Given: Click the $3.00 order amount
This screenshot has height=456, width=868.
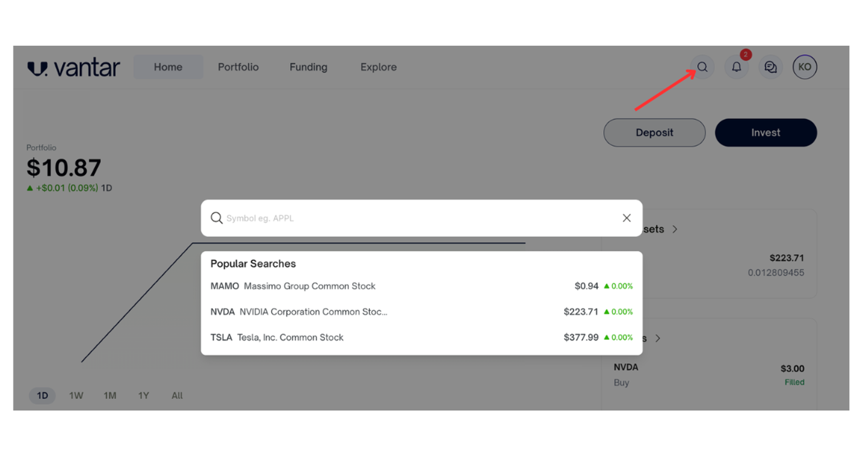Looking at the screenshot, I should pyautogui.click(x=792, y=368).
